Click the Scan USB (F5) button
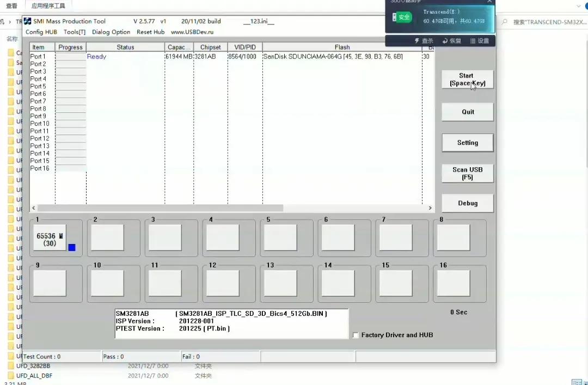Viewport: 588px width, 385px height. (467, 173)
